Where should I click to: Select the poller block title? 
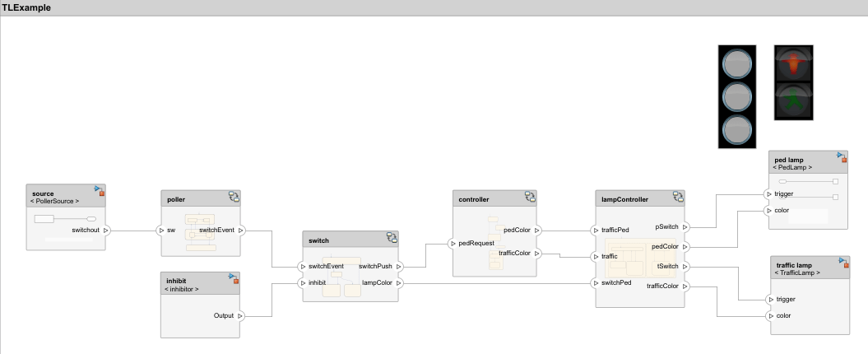coord(176,199)
